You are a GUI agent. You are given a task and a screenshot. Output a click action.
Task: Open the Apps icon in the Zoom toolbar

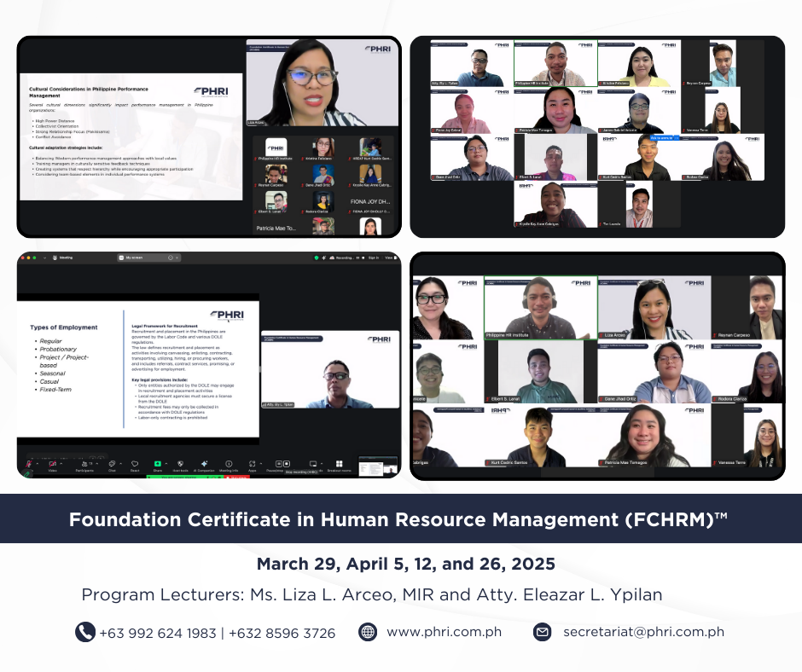pos(253,464)
